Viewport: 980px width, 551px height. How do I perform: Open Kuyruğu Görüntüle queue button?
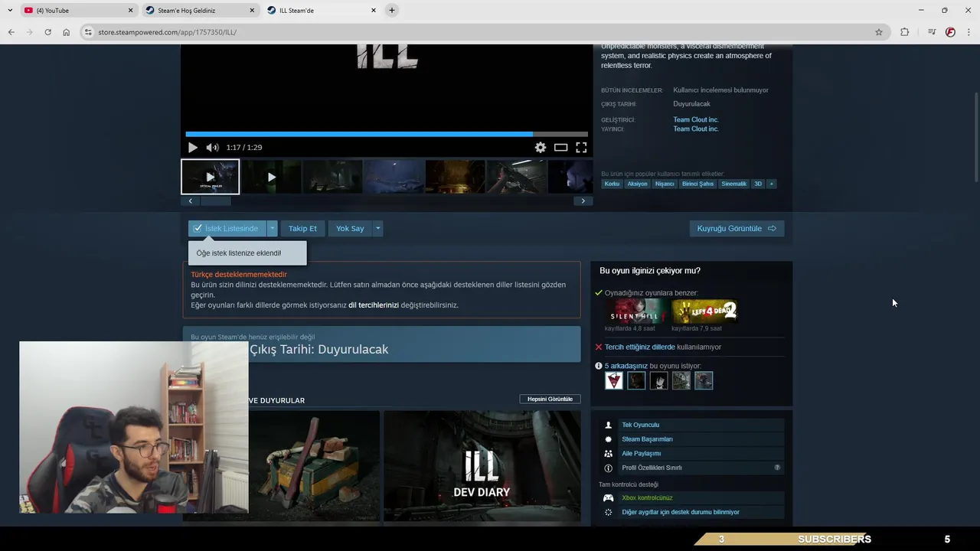737,228
